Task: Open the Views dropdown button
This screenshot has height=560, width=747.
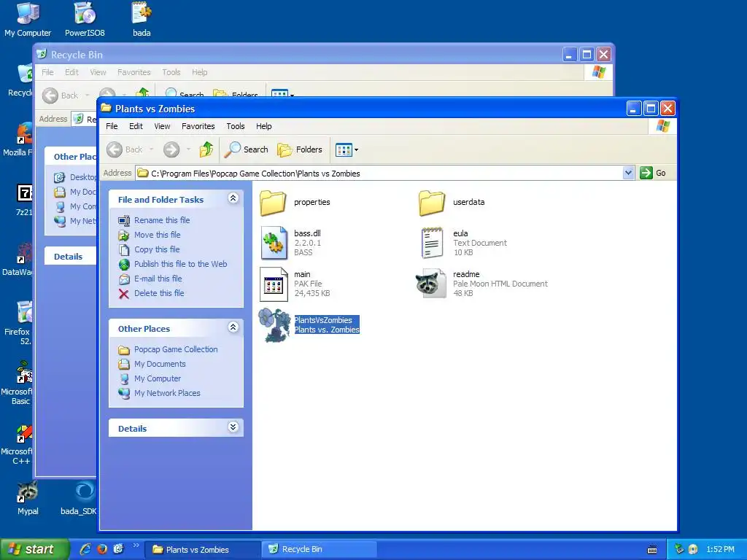Action: coord(347,150)
